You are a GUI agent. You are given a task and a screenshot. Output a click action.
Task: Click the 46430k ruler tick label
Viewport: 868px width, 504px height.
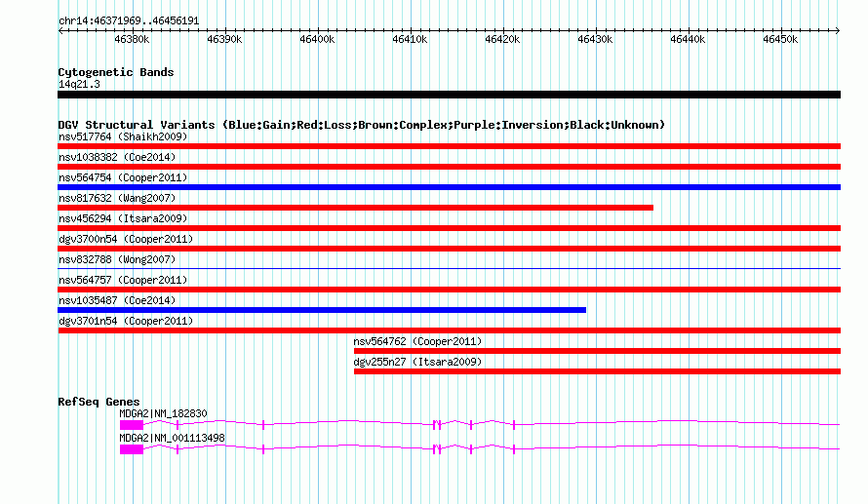(595, 39)
